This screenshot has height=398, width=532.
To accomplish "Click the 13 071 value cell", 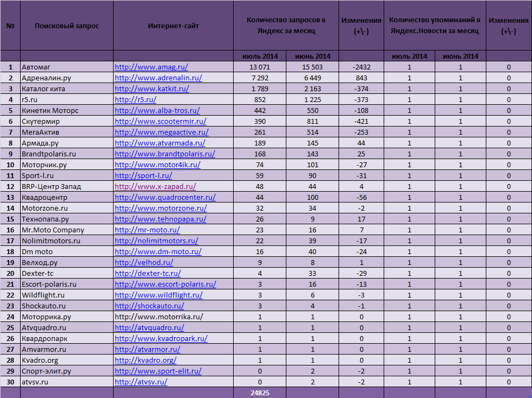I will (x=260, y=67).
